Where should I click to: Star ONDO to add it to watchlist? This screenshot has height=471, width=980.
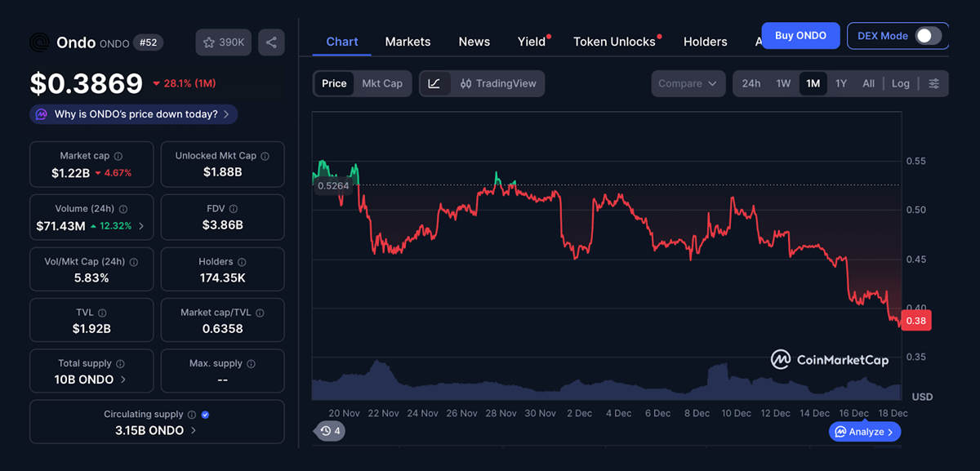[x=211, y=42]
